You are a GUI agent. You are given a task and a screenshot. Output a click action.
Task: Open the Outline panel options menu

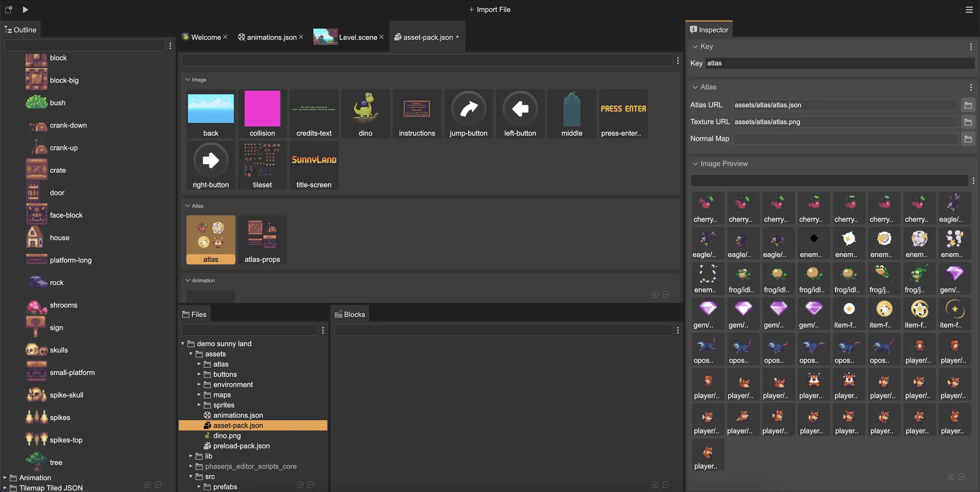(x=170, y=46)
